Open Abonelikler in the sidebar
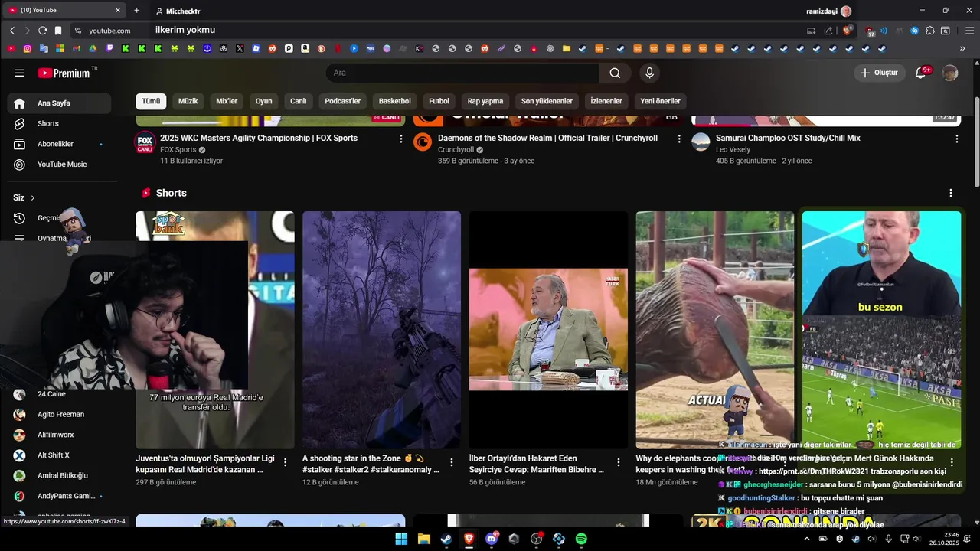Screen dimensions: 980x551 click(x=59, y=144)
